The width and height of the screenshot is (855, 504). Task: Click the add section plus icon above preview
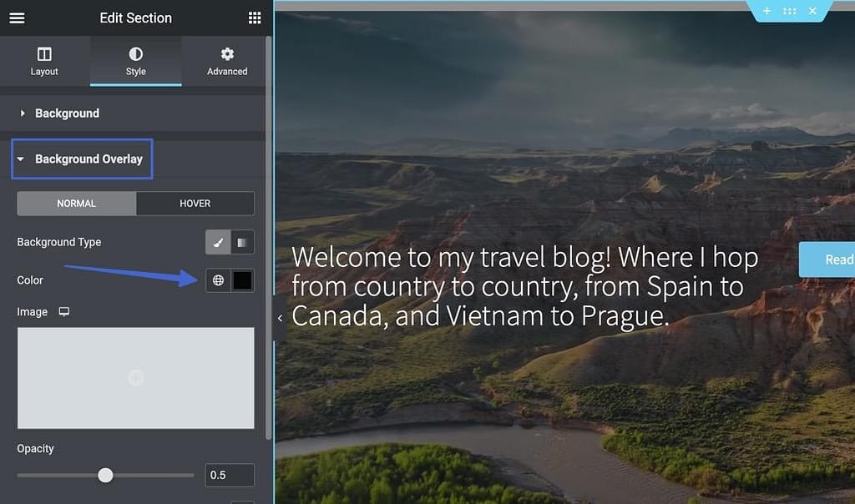tap(766, 11)
